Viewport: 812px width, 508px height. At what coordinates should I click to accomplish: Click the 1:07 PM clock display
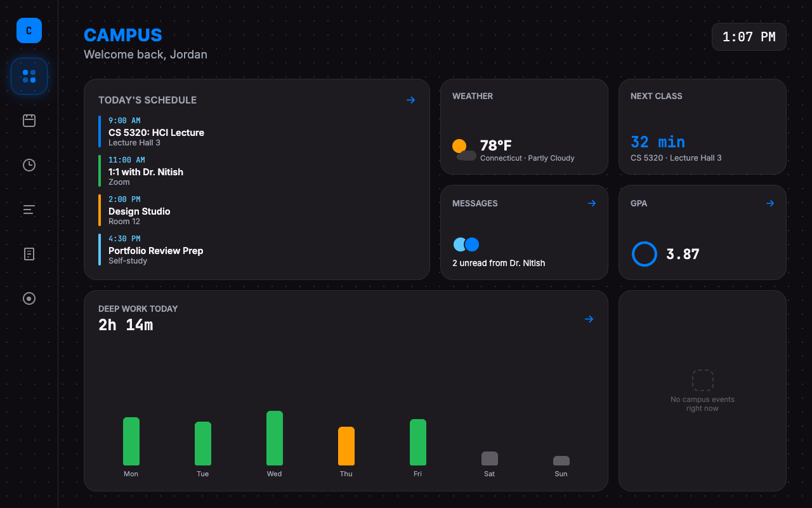(x=749, y=37)
